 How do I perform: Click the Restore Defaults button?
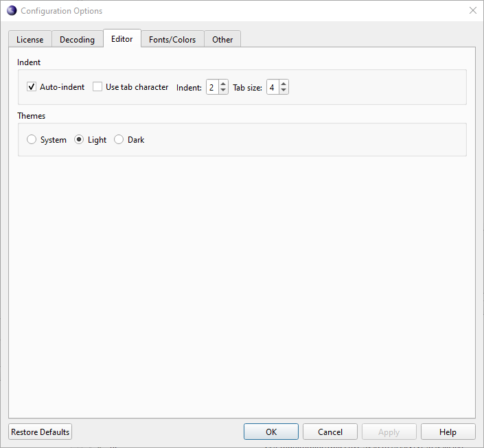[x=40, y=432]
